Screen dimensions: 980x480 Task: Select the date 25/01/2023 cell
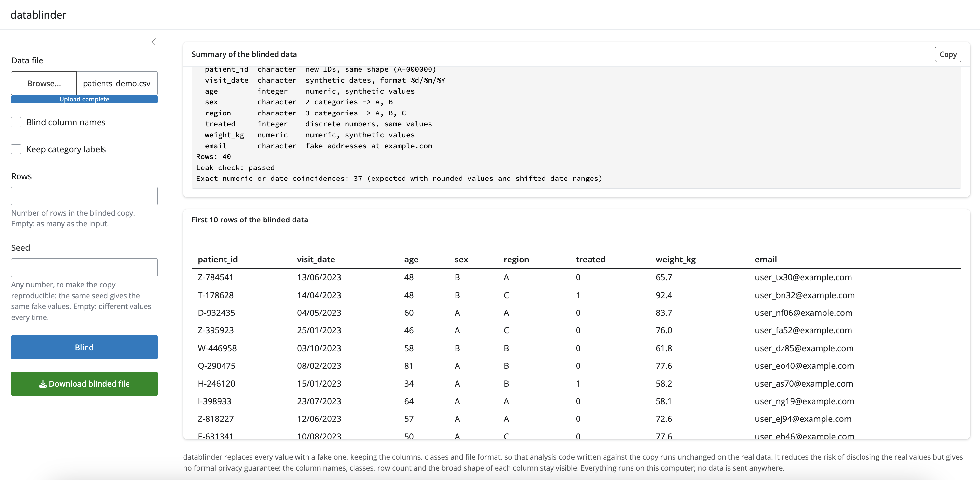319,330
